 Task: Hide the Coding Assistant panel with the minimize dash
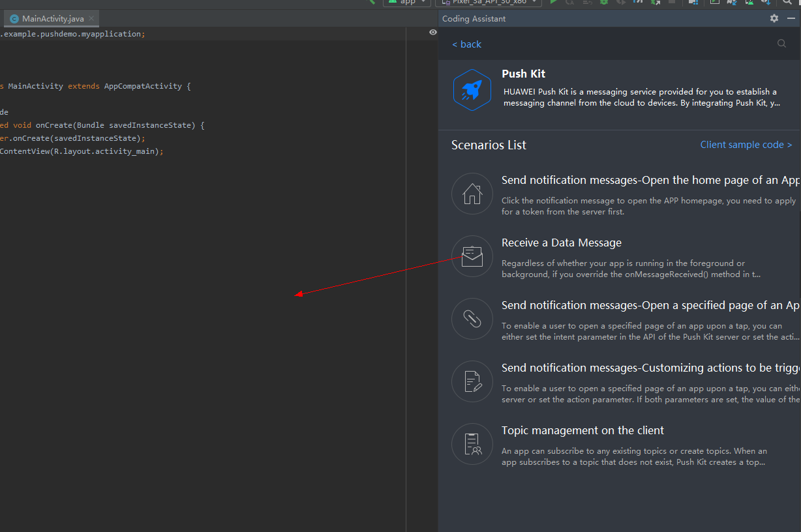791,18
